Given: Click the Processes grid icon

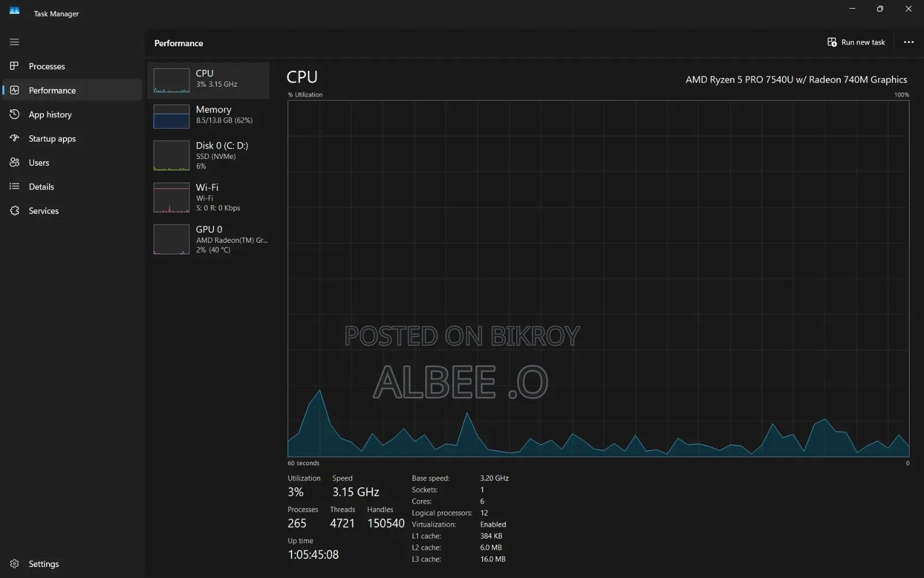Looking at the screenshot, I should 14,66.
